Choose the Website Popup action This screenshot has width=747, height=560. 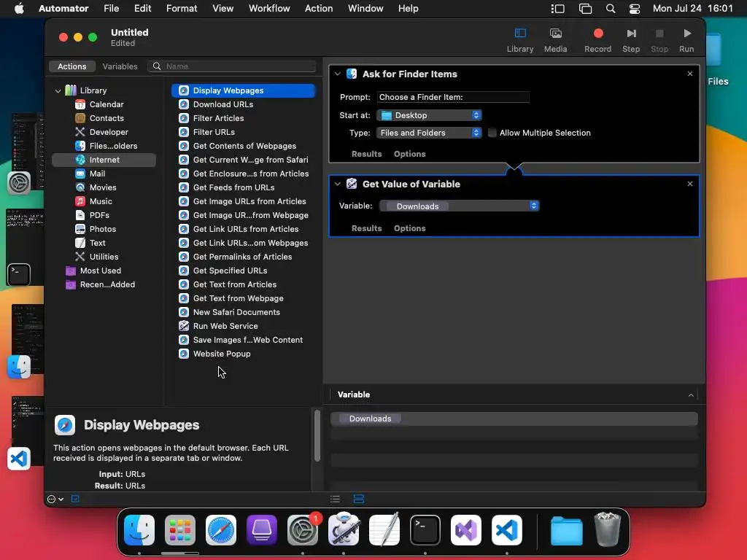click(x=222, y=354)
